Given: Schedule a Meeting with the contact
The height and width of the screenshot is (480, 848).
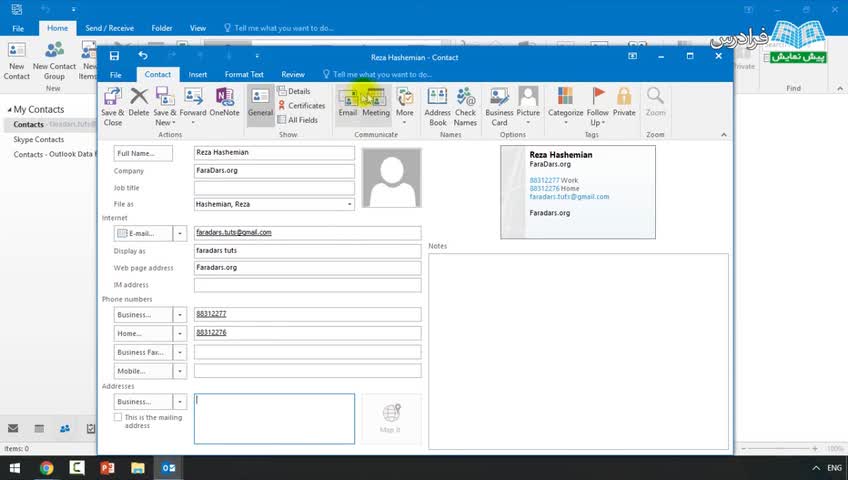Looking at the screenshot, I should 376,102.
